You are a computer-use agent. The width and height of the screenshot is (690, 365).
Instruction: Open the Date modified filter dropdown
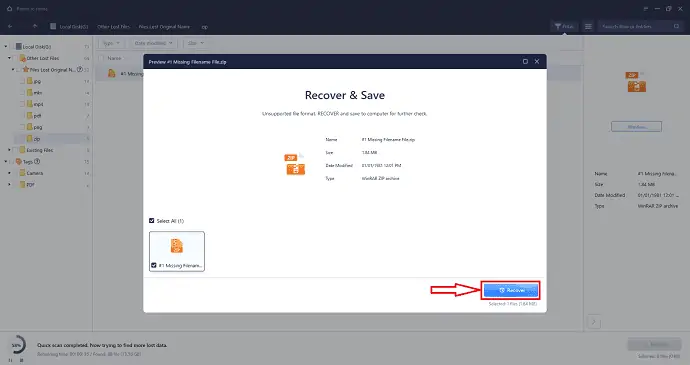(x=153, y=43)
